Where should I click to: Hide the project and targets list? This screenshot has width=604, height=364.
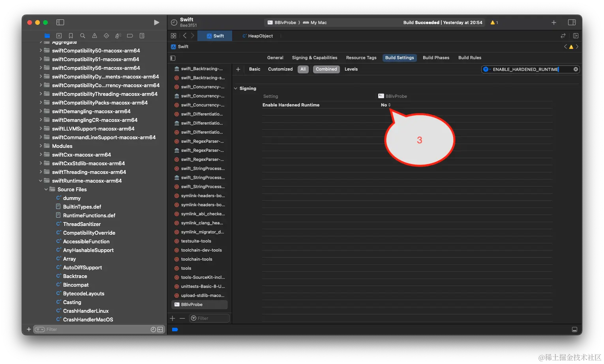point(173,58)
